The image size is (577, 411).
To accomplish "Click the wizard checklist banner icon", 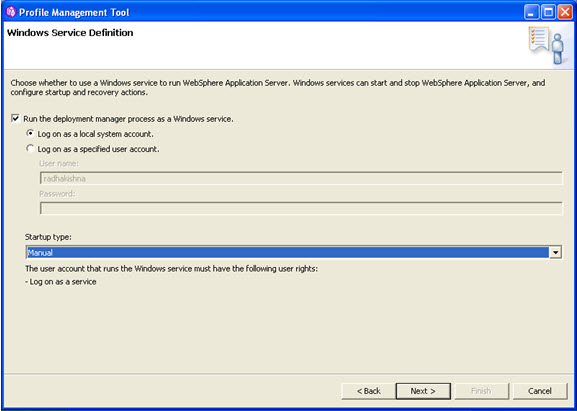I will [546, 45].
